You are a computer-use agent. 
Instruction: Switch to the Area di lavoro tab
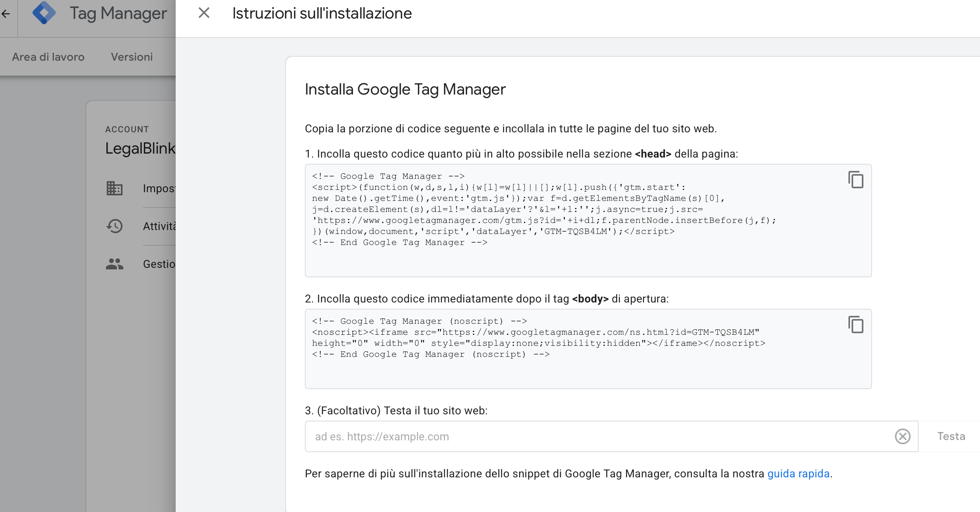click(48, 57)
